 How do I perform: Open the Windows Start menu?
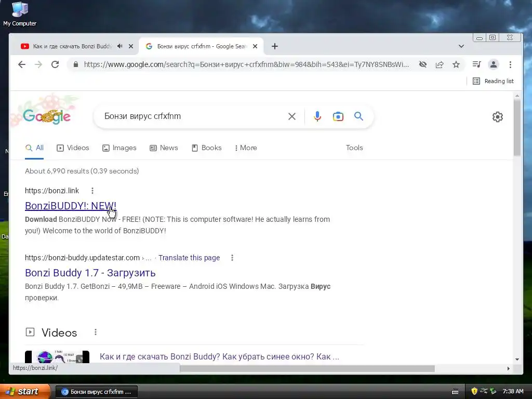tap(25, 392)
